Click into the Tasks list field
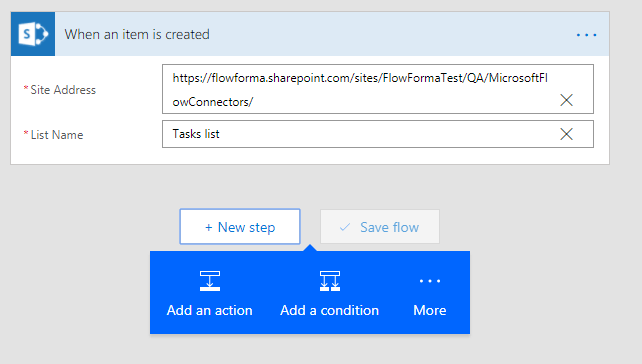This screenshot has width=642, height=364. point(378,134)
